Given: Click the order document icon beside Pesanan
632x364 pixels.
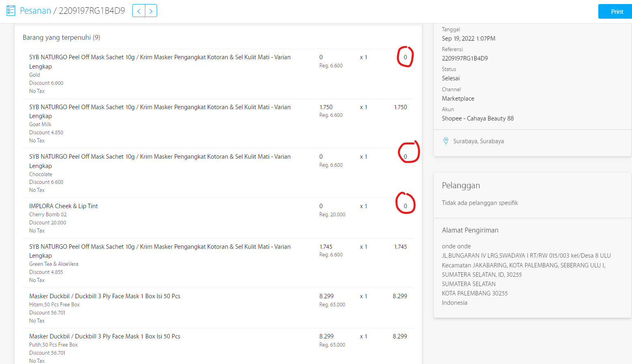Looking at the screenshot, I should click(11, 11).
